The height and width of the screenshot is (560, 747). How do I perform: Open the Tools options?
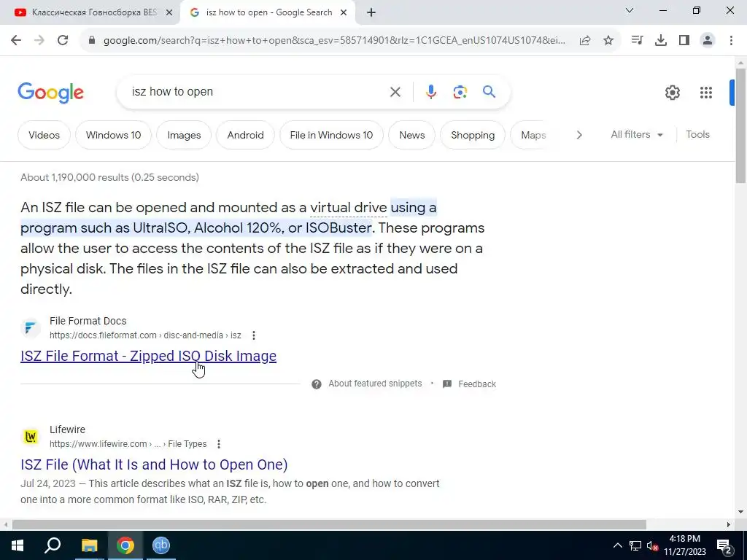697,135
